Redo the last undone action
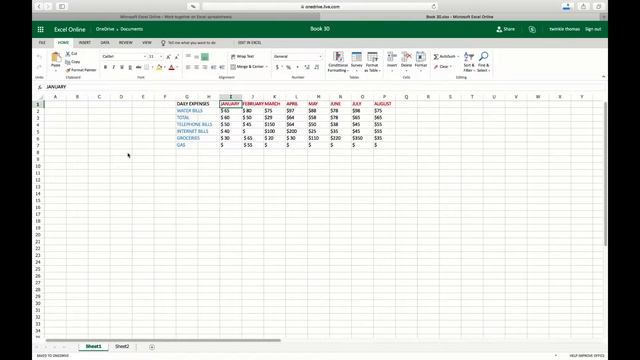This screenshot has height=360, width=640. pyautogui.click(x=39, y=67)
